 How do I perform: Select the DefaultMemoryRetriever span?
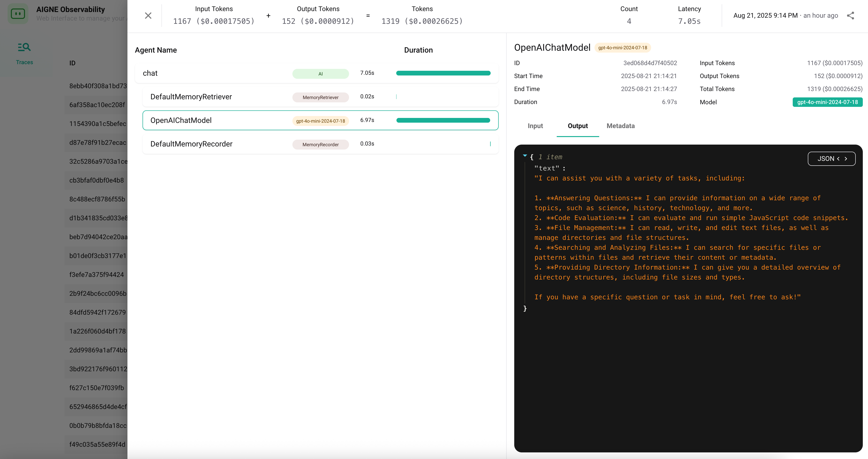tap(216, 97)
